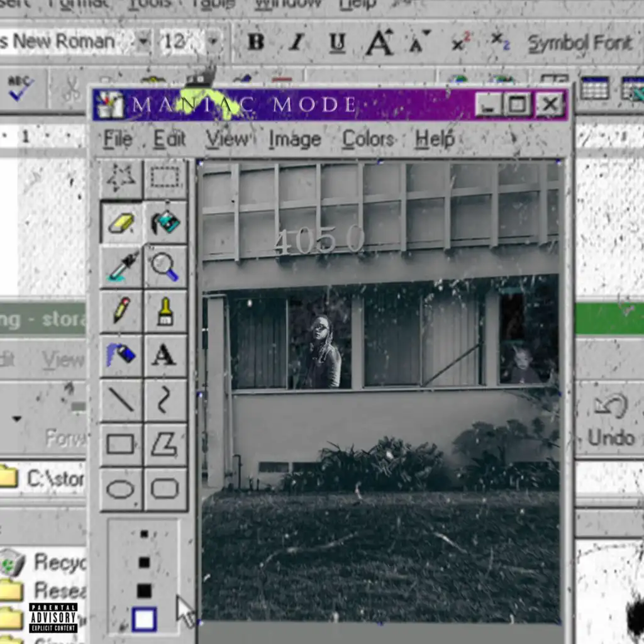Image resolution: width=644 pixels, height=644 pixels.
Task: Open the Edit menu in Maniac Mode
Action: tap(169, 139)
